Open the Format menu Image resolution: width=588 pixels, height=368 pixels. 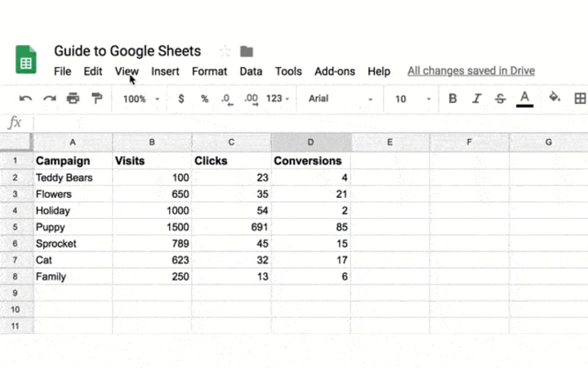[x=209, y=71]
